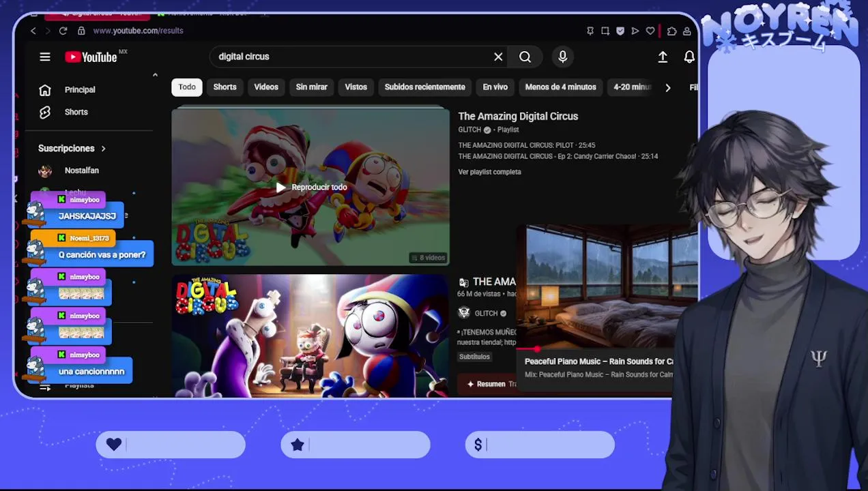View site info via the padlock icon
This screenshot has height=491, width=868.
[81, 31]
